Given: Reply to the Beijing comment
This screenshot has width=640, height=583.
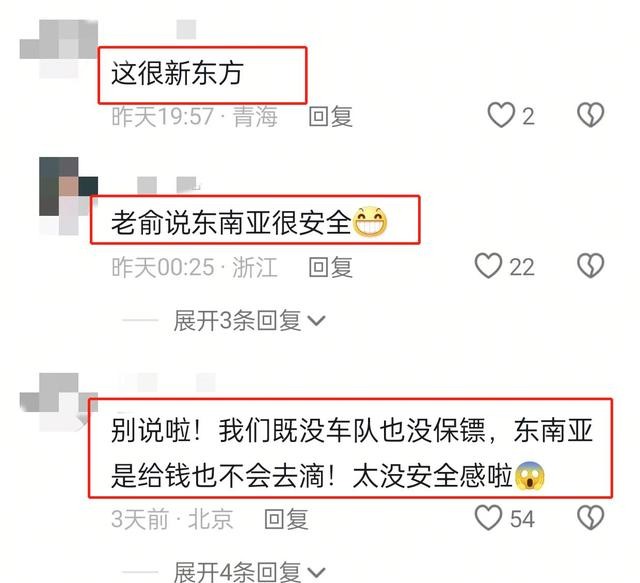Looking at the screenshot, I should (287, 519).
